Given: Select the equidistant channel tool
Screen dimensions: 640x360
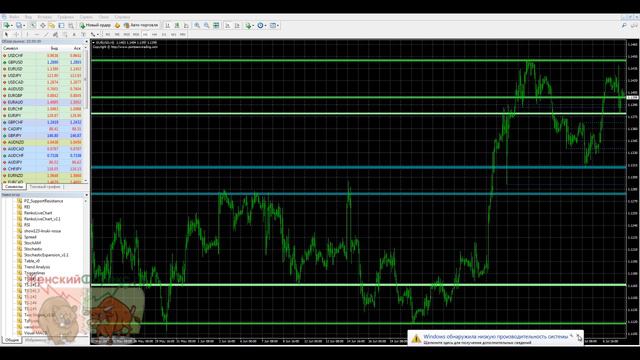Looking at the screenshot, I should [x=55, y=35].
